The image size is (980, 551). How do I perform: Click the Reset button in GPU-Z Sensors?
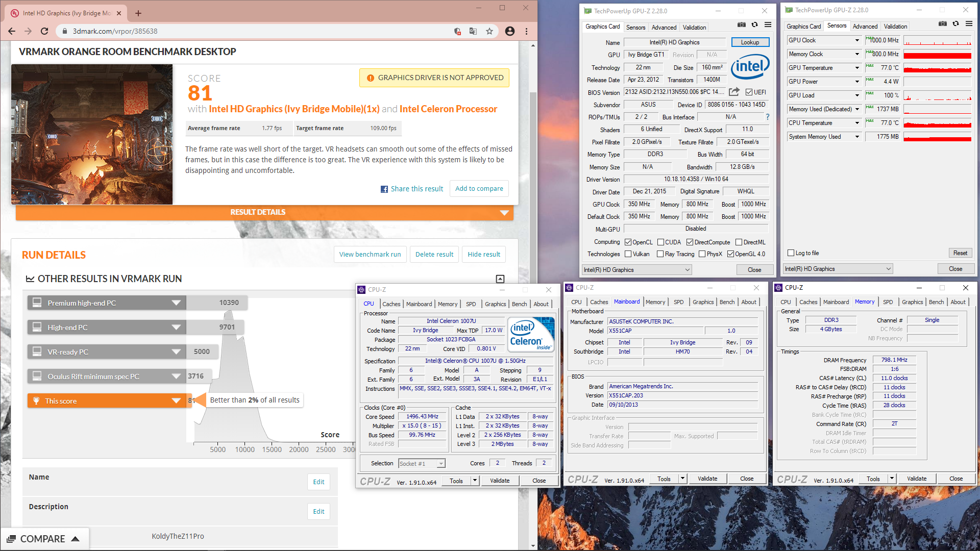(x=960, y=253)
